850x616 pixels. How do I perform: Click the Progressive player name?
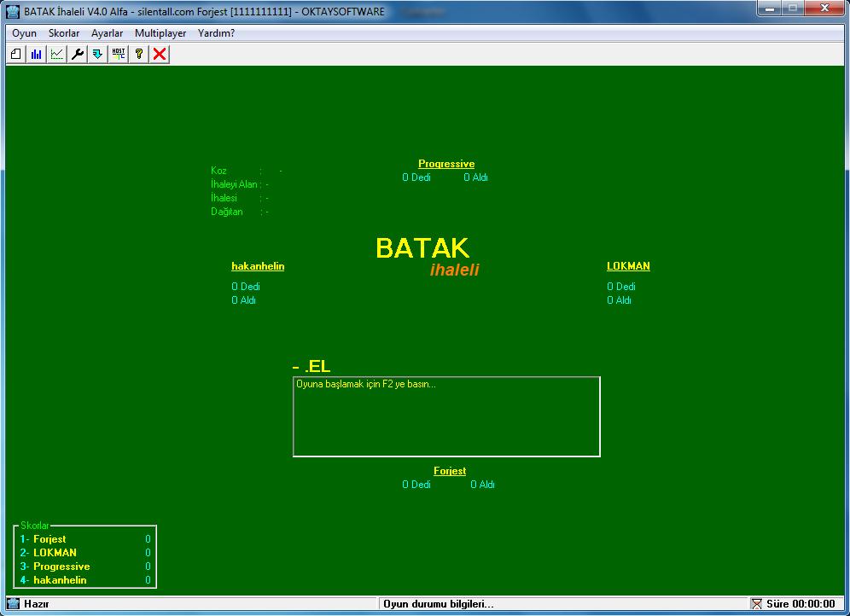point(446,164)
